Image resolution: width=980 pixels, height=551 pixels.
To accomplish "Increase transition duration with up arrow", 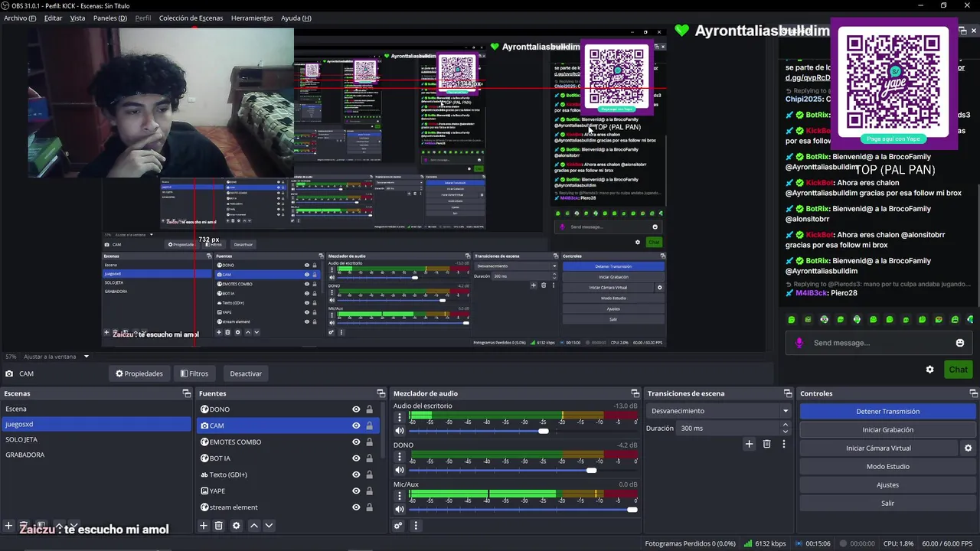I will (x=785, y=425).
